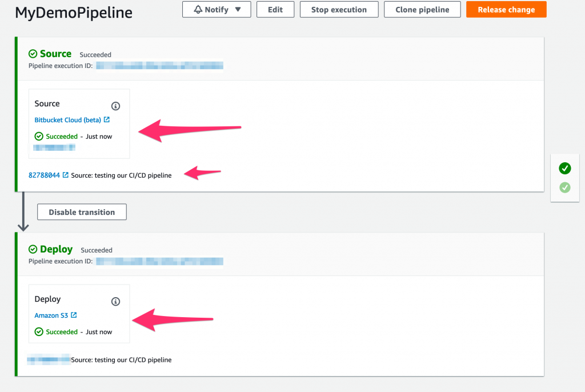The image size is (585, 392).
Task: Click the info icon on the Source action card
Action: click(x=115, y=106)
